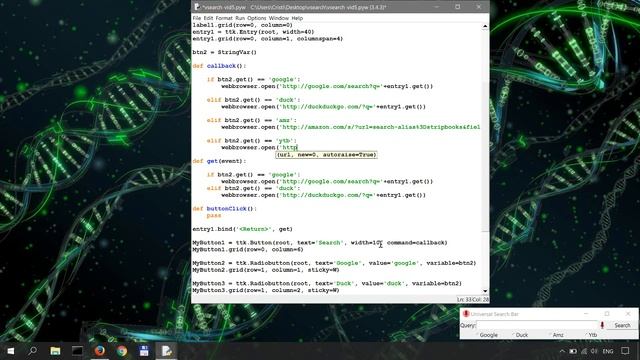Image resolution: width=640 pixels, height=360 pixels.
Task: Click the editor scrollbar up arrow
Action: (485, 27)
